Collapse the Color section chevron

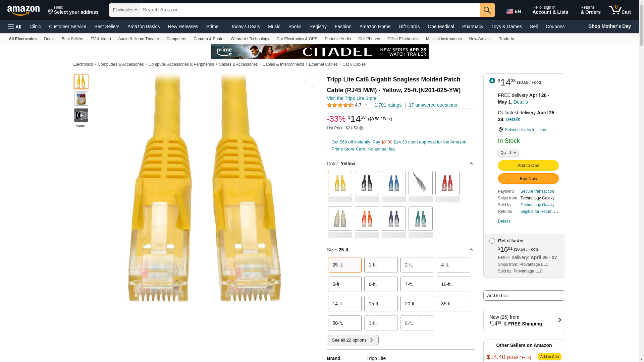tap(471, 164)
